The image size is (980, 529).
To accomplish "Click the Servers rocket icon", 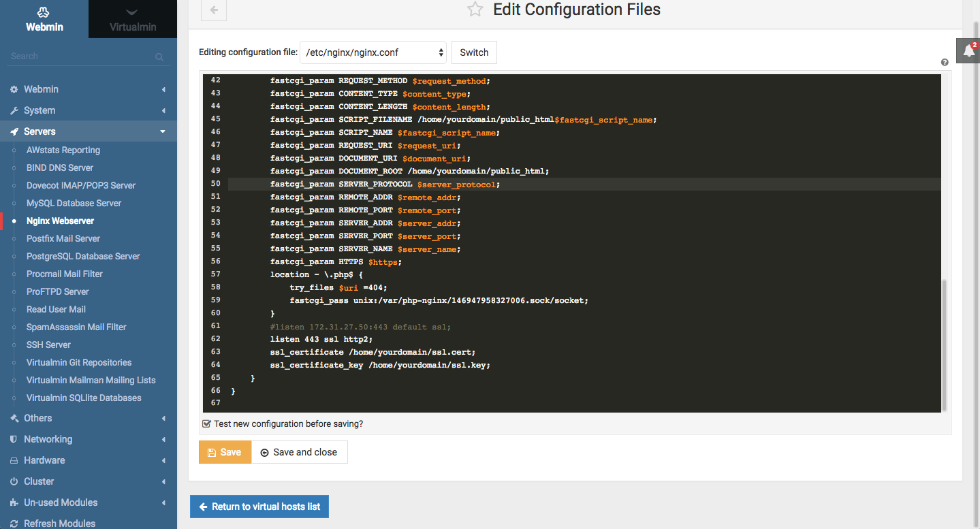I will point(14,131).
